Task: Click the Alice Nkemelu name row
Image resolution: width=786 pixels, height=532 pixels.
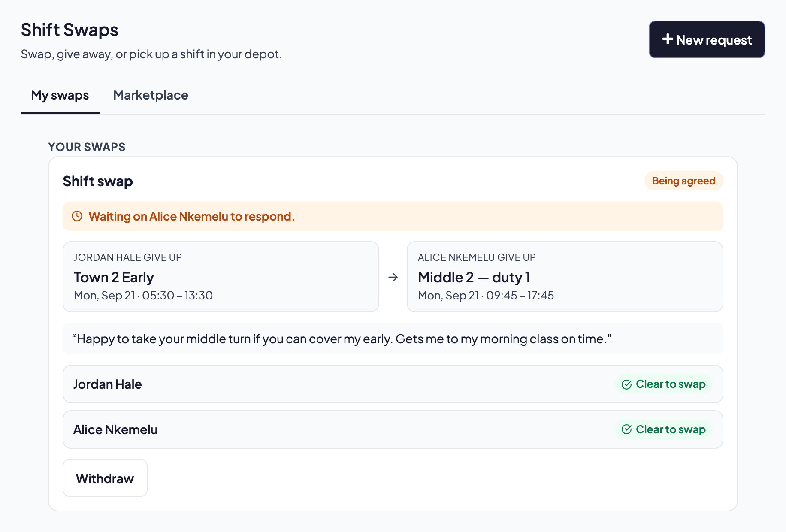Action: [x=393, y=429]
